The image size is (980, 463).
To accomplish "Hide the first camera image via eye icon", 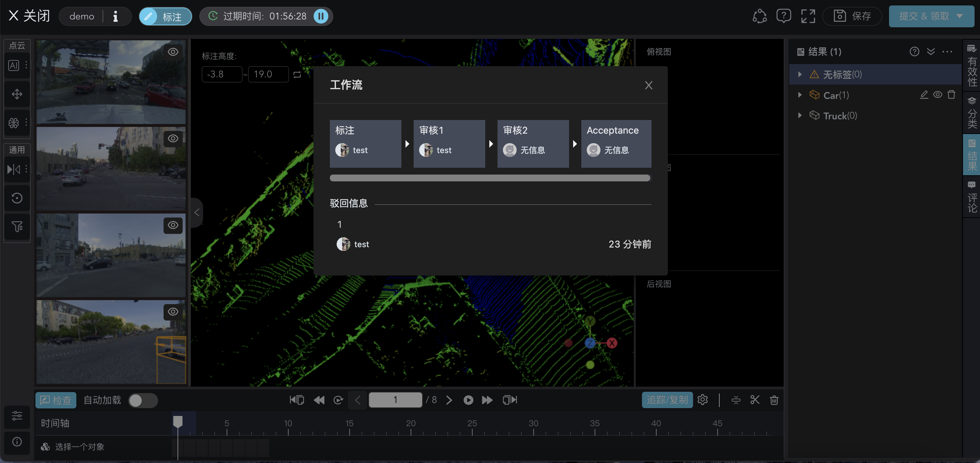I will (x=173, y=52).
